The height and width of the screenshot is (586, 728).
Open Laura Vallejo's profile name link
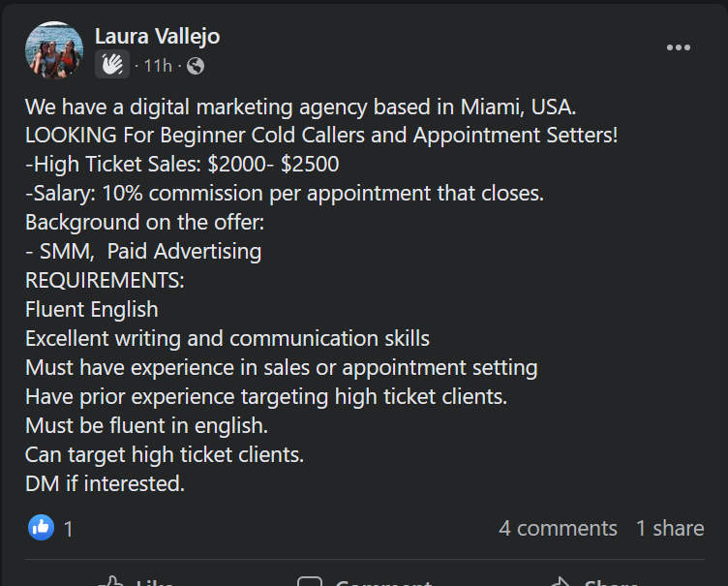tap(158, 36)
